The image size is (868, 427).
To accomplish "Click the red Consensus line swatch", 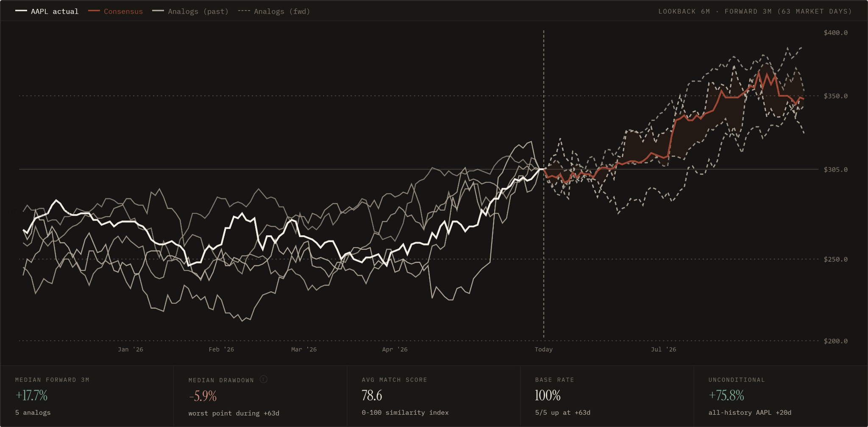I will [x=94, y=11].
